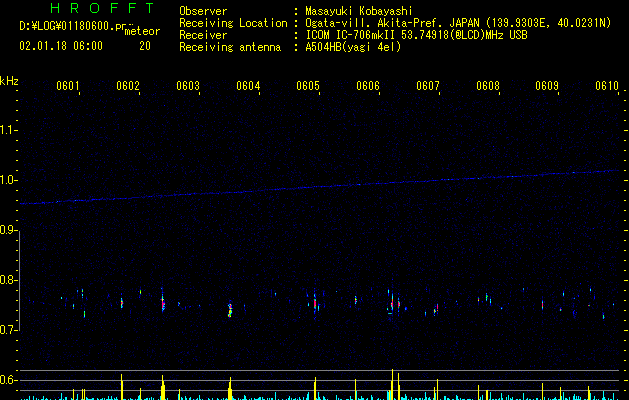Click the kHz axis unit label
This screenshot has height=400, width=629.
coord(9,81)
